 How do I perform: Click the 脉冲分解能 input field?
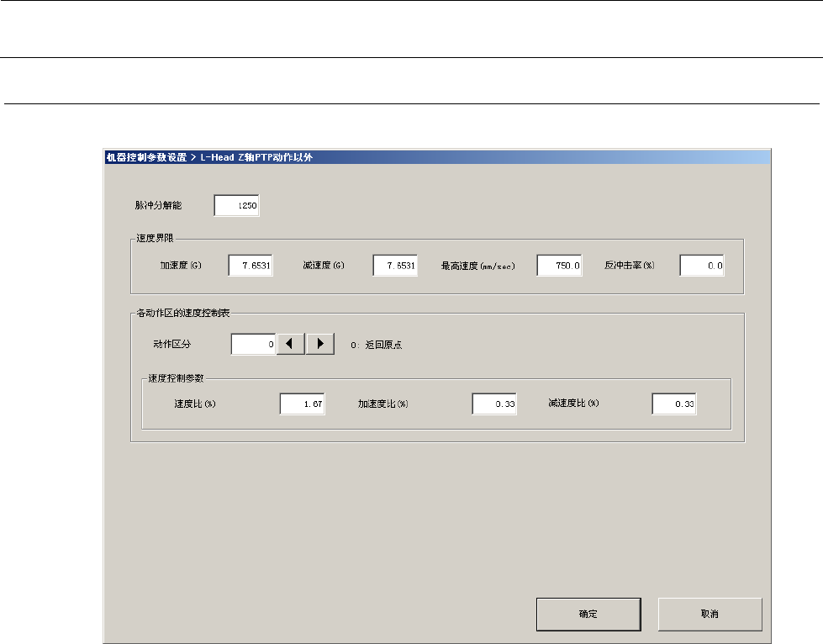point(237,206)
